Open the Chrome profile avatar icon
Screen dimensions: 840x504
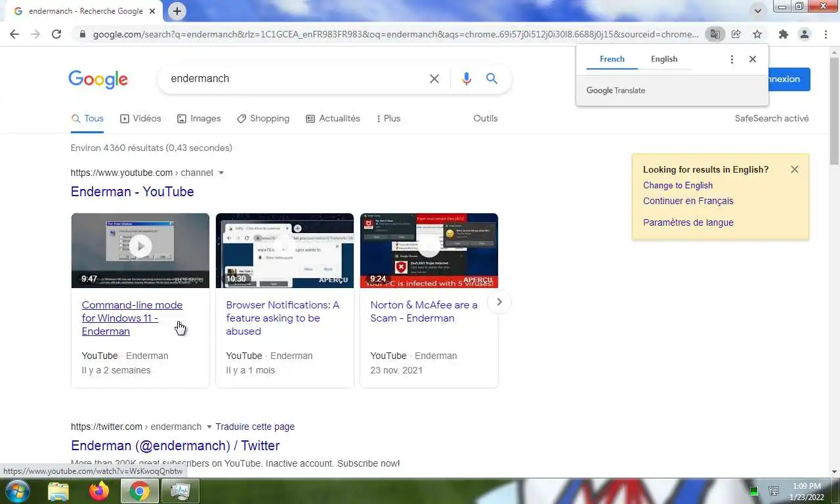tap(804, 34)
